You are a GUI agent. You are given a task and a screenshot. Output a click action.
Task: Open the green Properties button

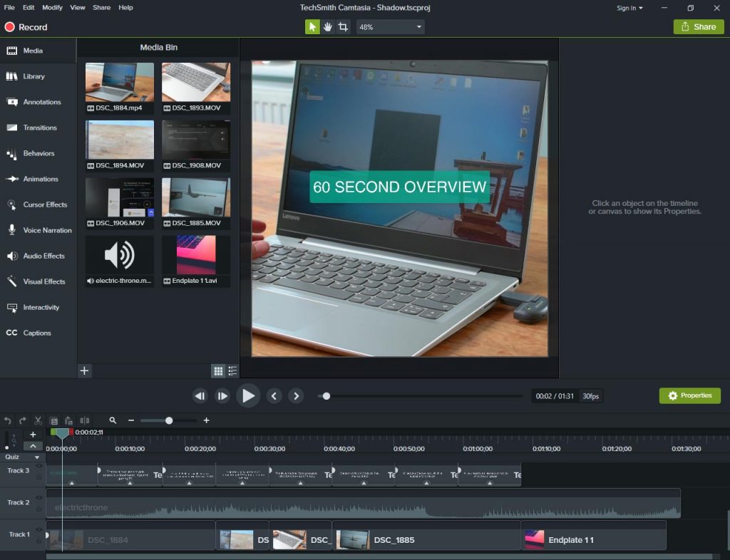689,395
